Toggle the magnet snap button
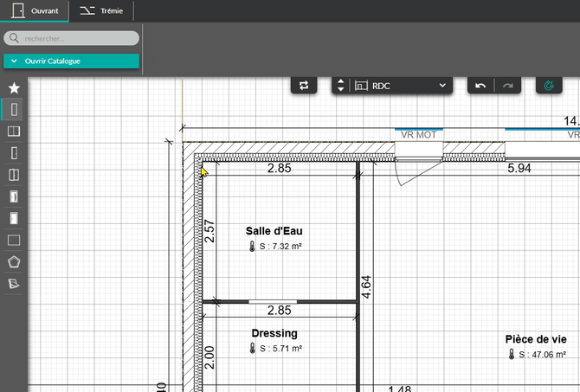580x392 pixels. point(549,86)
